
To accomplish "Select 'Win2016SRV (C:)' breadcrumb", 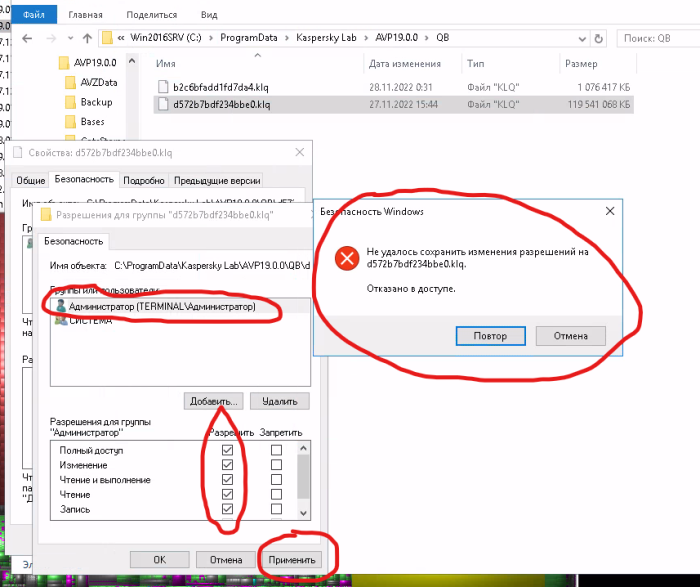I will [166, 38].
